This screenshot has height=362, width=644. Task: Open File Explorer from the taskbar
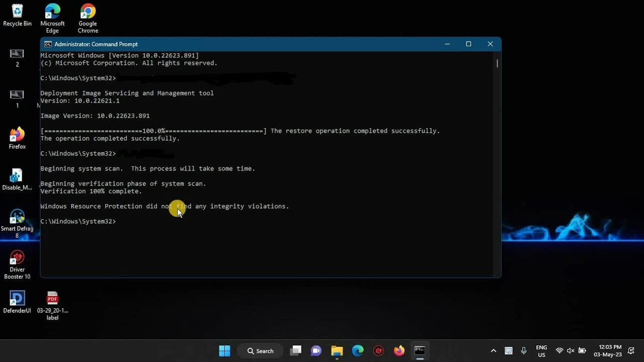337,350
